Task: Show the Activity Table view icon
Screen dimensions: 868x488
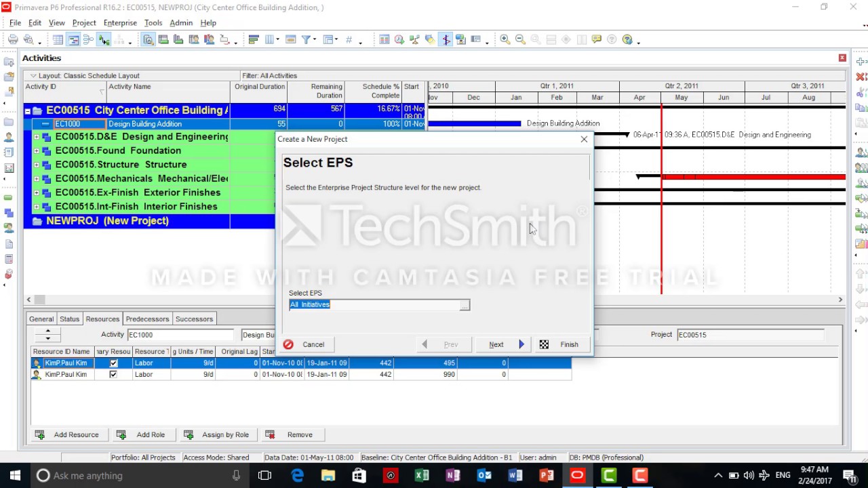Action: pyautogui.click(x=58, y=39)
